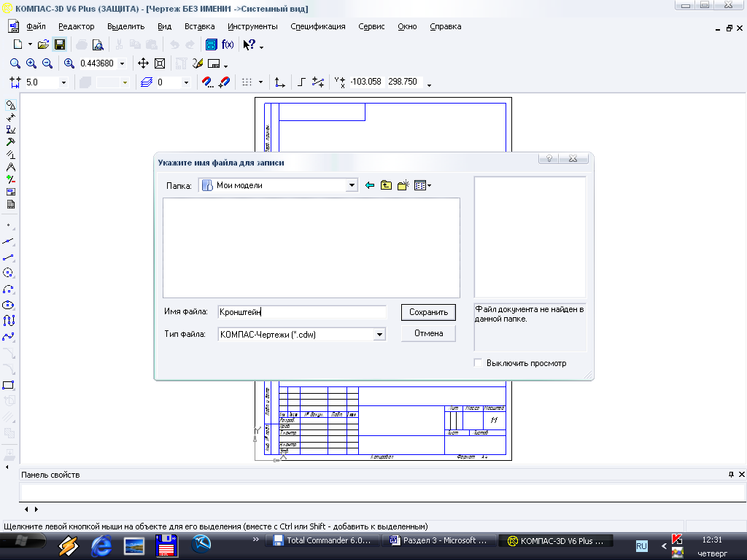Click the local coordinate system icon
The width and height of the screenshot is (747, 560).
[x=280, y=82]
